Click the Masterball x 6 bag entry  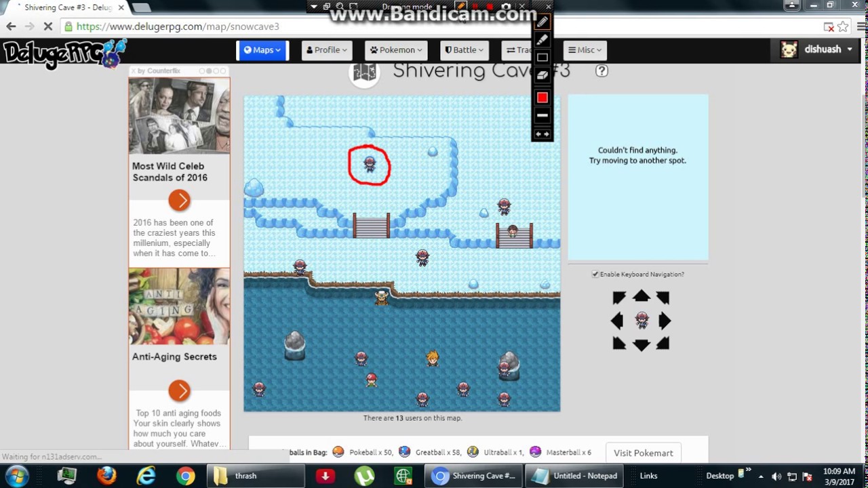[561, 452]
